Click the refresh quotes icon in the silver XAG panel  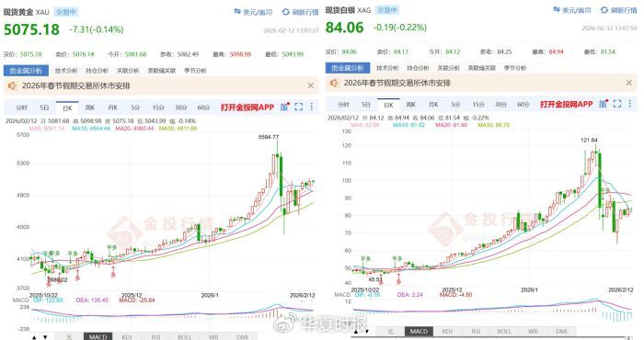pyautogui.click(x=604, y=10)
